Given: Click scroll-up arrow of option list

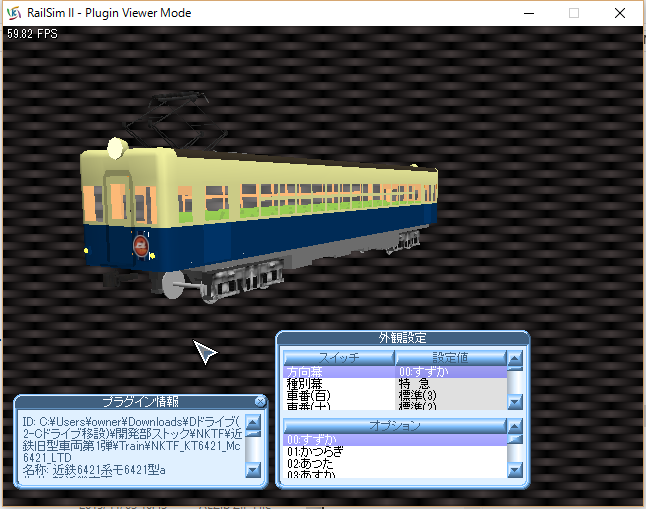Looking at the screenshot, I should pos(515,426).
